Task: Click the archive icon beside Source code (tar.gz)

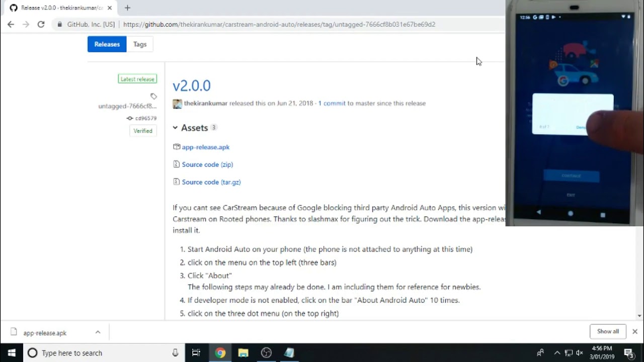Action: pos(176,182)
